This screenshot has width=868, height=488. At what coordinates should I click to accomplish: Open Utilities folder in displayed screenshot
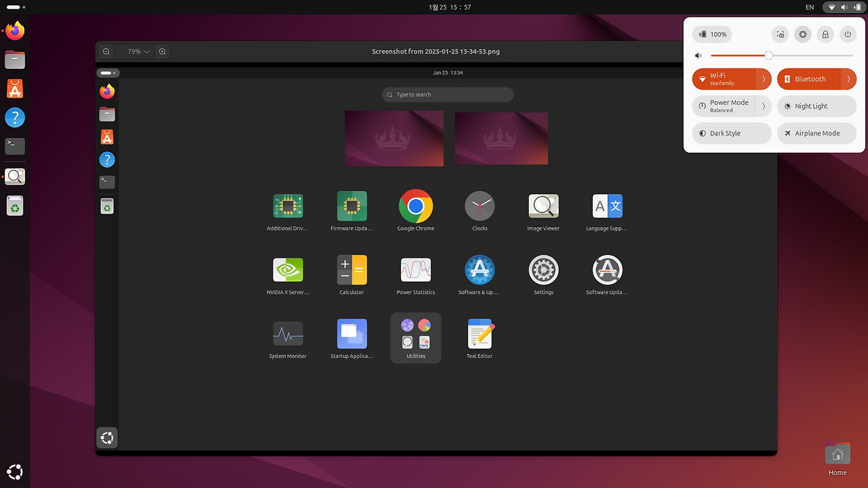coord(416,338)
